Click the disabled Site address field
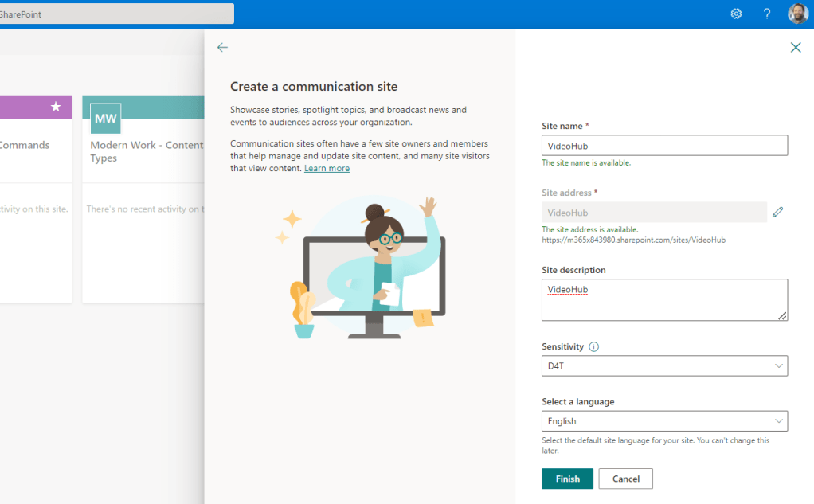Screen dimensions: 814x504 [x=654, y=213]
